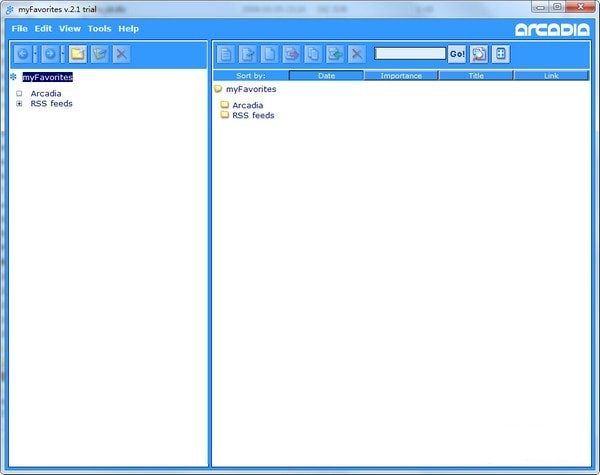The width and height of the screenshot is (600, 475).
Task: Select RSS feeds in the left tree
Action: click(x=51, y=103)
